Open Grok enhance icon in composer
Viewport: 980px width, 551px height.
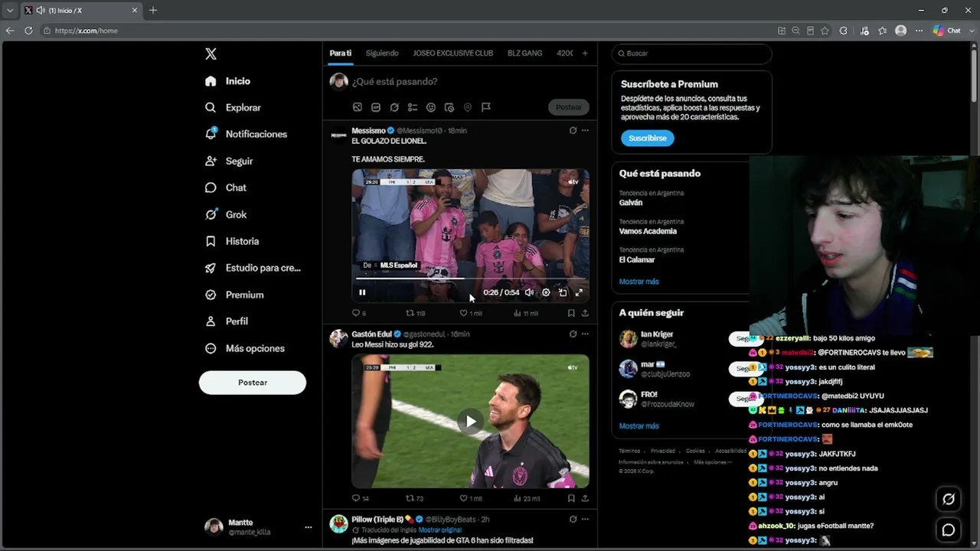click(394, 108)
